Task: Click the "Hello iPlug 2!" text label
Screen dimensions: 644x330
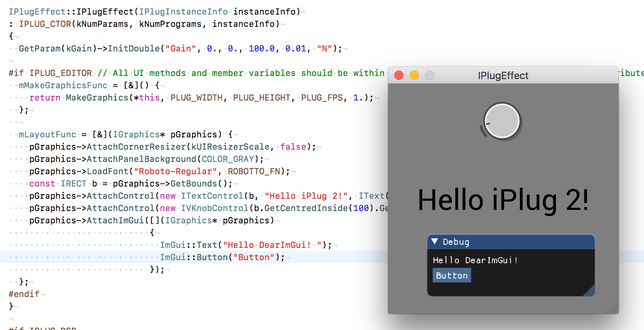Action: click(x=503, y=200)
